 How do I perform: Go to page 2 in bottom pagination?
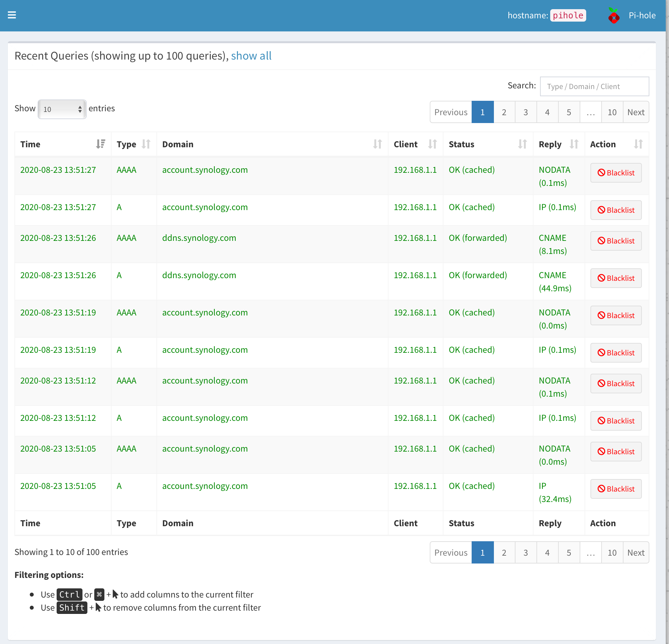[x=504, y=552]
